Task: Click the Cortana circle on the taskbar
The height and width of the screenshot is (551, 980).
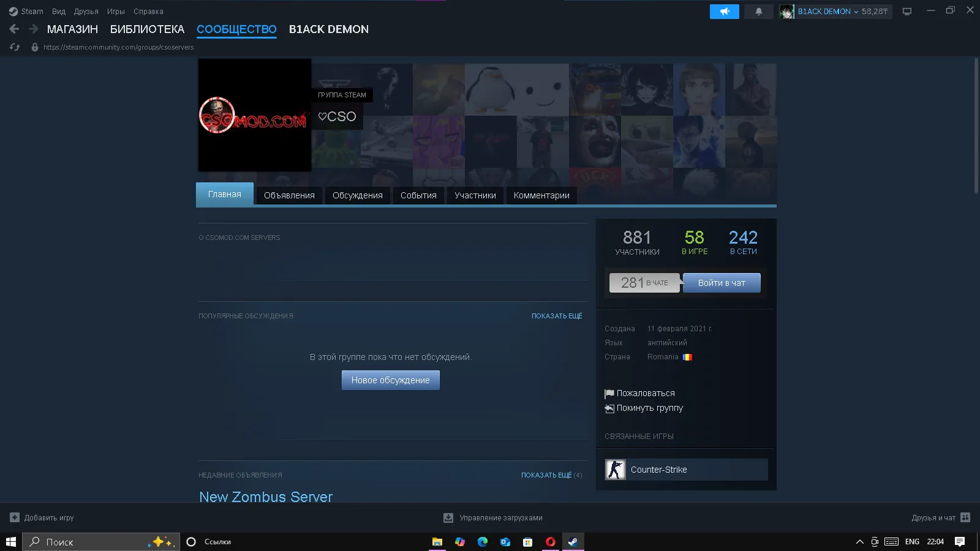Action: click(x=191, y=542)
